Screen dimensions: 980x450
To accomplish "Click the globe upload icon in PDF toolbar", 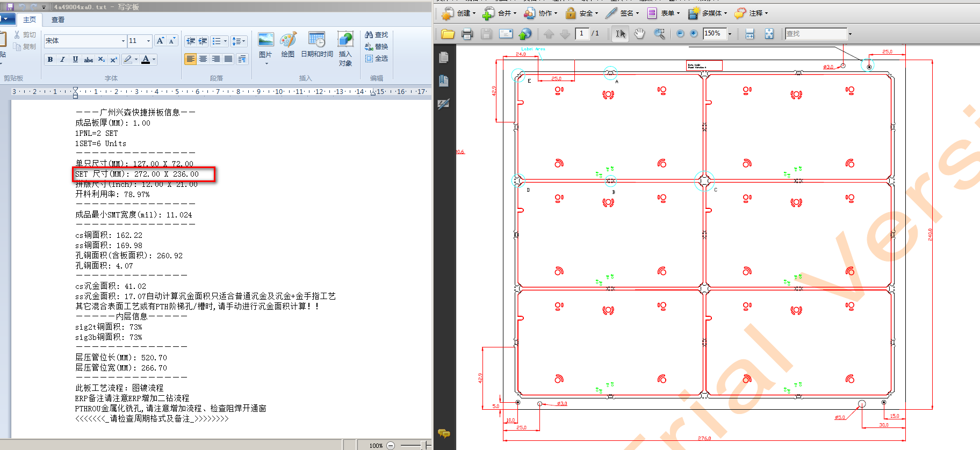I will (x=525, y=34).
